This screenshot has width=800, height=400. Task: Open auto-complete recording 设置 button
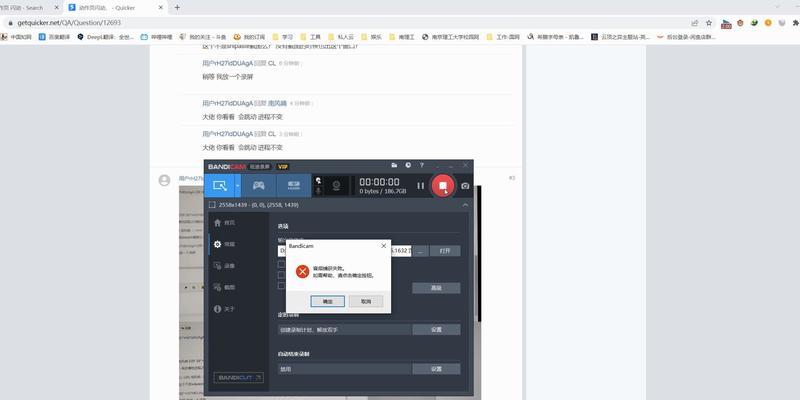coord(436,369)
